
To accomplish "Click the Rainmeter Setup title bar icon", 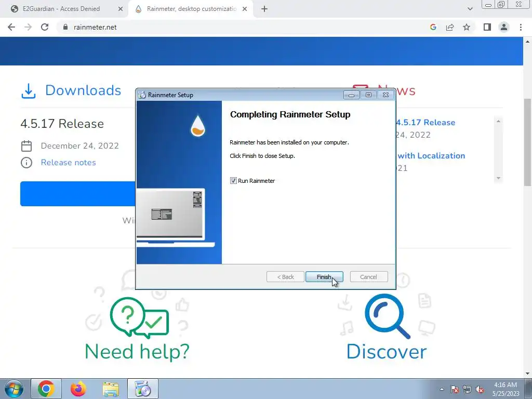I will [142, 95].
